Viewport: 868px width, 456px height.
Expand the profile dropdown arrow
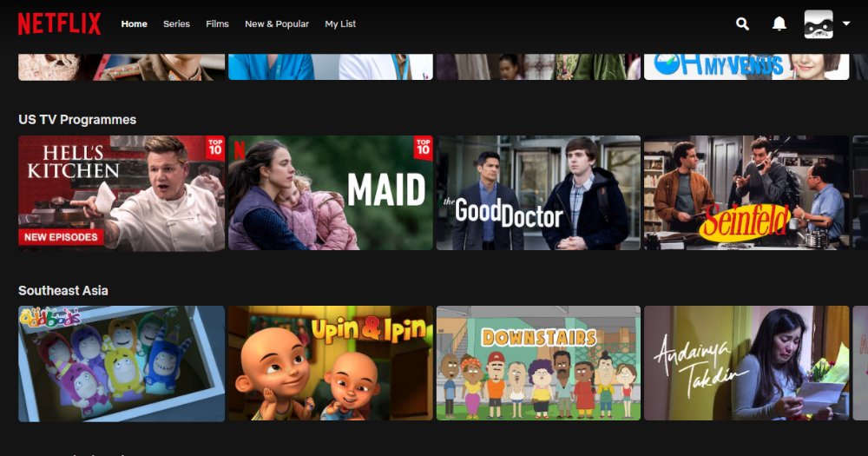pyautogui.click(x=845, y=23)
